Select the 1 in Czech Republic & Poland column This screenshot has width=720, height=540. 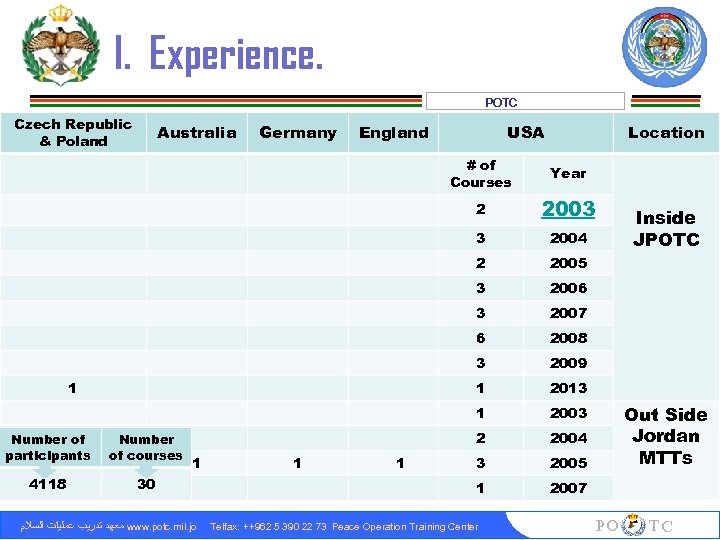tap(72, 388)
